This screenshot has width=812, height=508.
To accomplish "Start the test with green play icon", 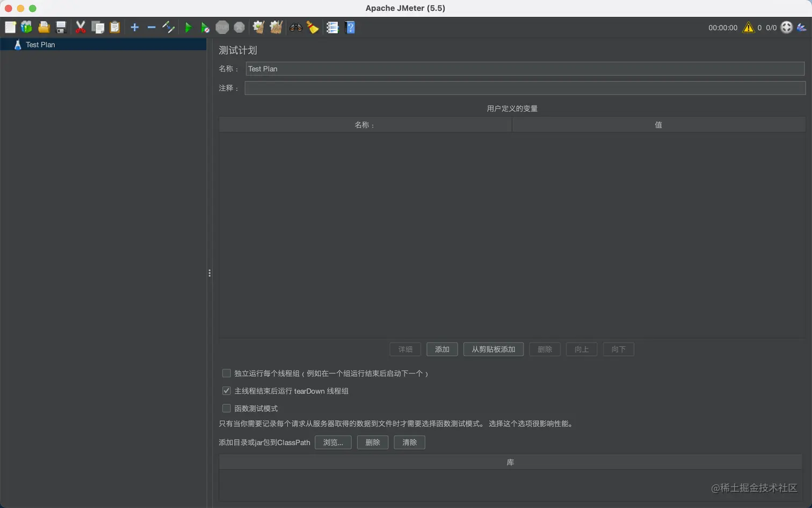I will point(188,27).
